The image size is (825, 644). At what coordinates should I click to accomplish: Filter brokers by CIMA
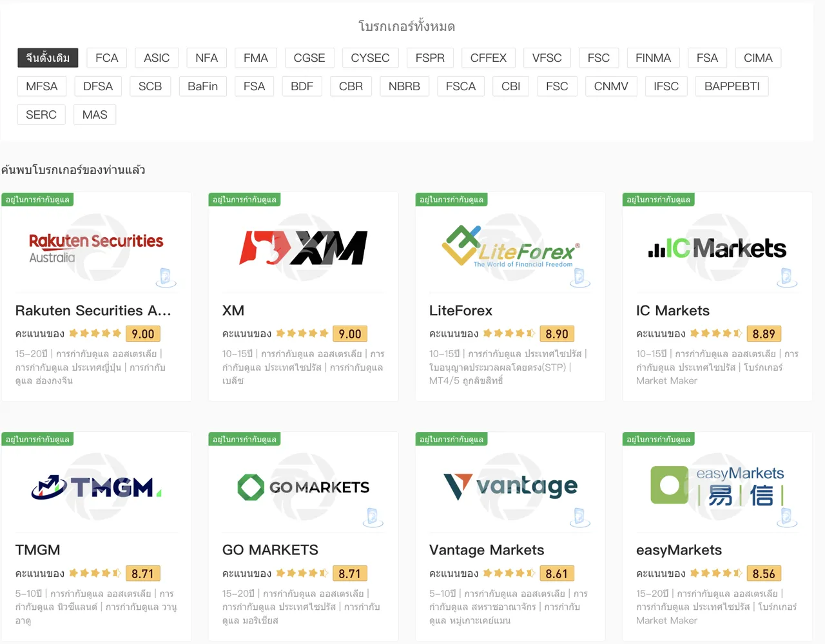pos(758,58)
